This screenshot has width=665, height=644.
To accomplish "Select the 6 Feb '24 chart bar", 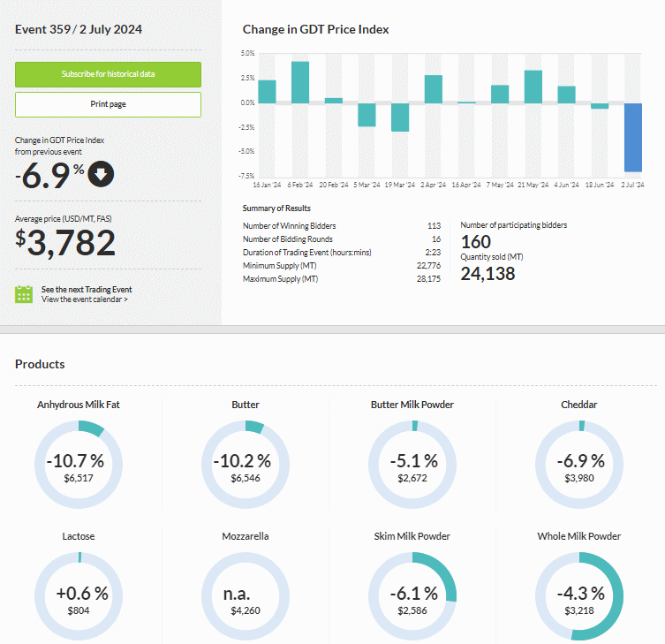I will tap(300, 82).
